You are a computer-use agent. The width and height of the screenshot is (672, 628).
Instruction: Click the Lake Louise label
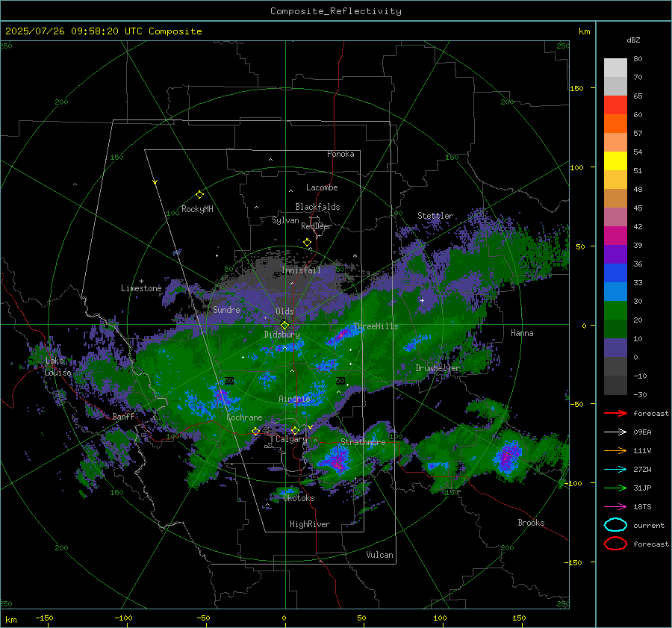57,367
